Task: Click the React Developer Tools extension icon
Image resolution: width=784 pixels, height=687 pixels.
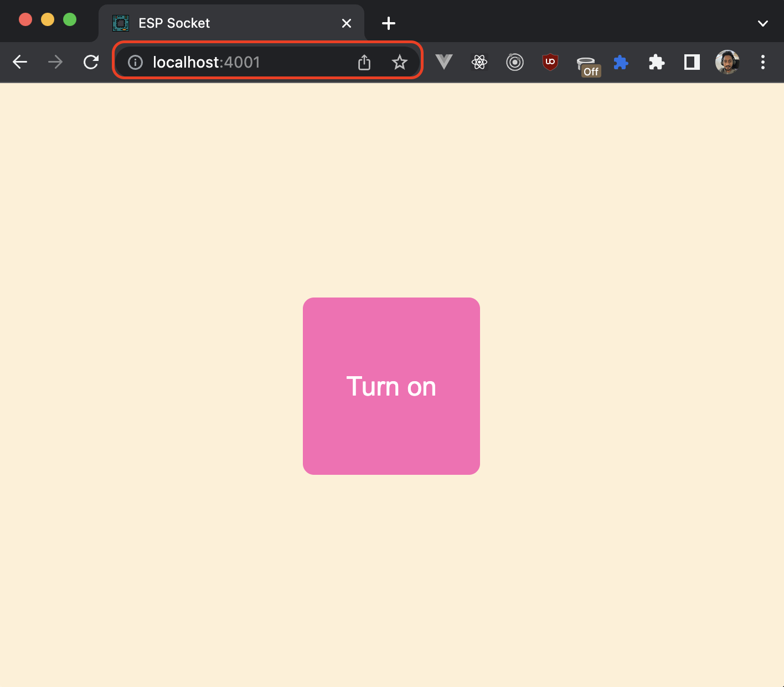Action: pos(479,62)
